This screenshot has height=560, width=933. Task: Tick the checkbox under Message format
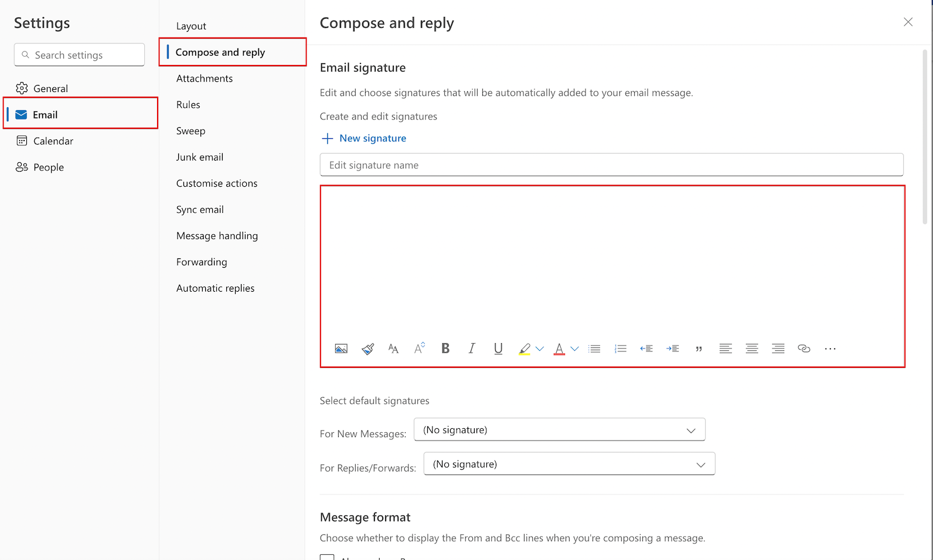(x=327, y=556)
